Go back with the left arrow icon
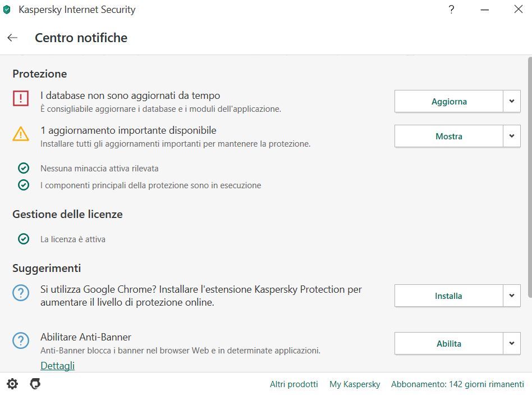The image size is (532, 395). pos(12,38)
